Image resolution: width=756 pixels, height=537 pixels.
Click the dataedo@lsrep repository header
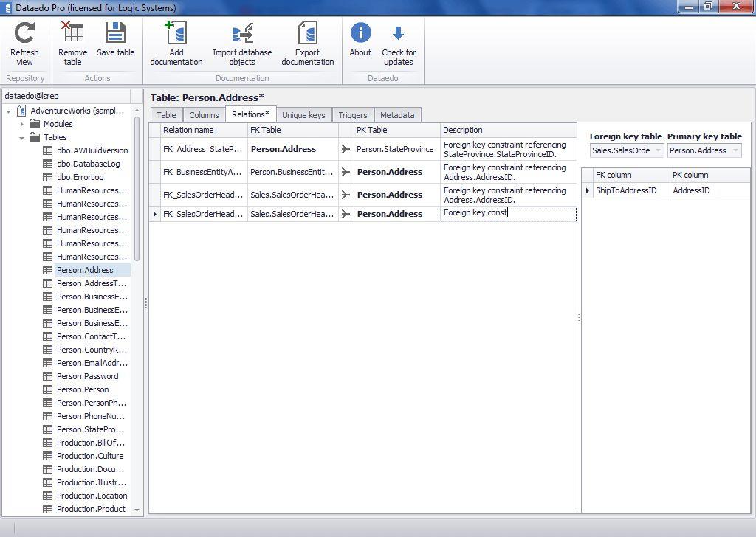66,96
